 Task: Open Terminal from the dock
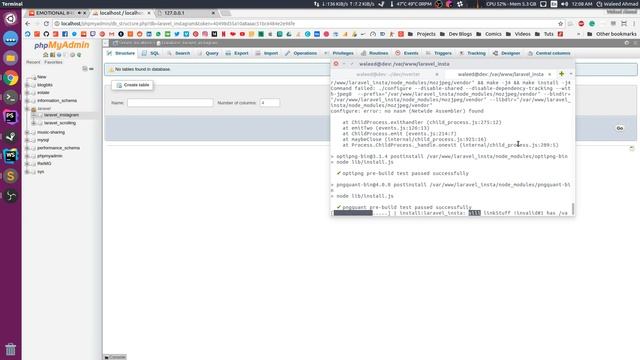(11, 97)
